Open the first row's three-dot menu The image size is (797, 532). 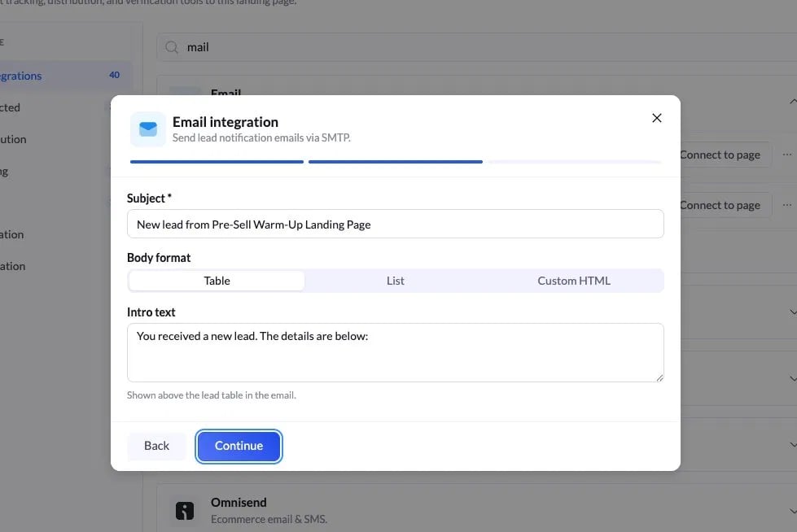[787, 155]
